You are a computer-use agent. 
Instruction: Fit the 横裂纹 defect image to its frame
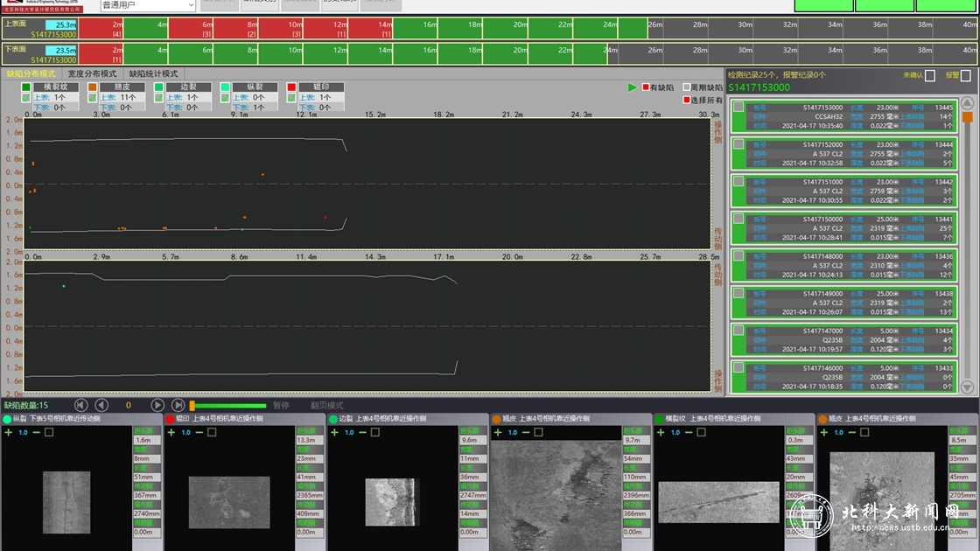coord(701,432)
